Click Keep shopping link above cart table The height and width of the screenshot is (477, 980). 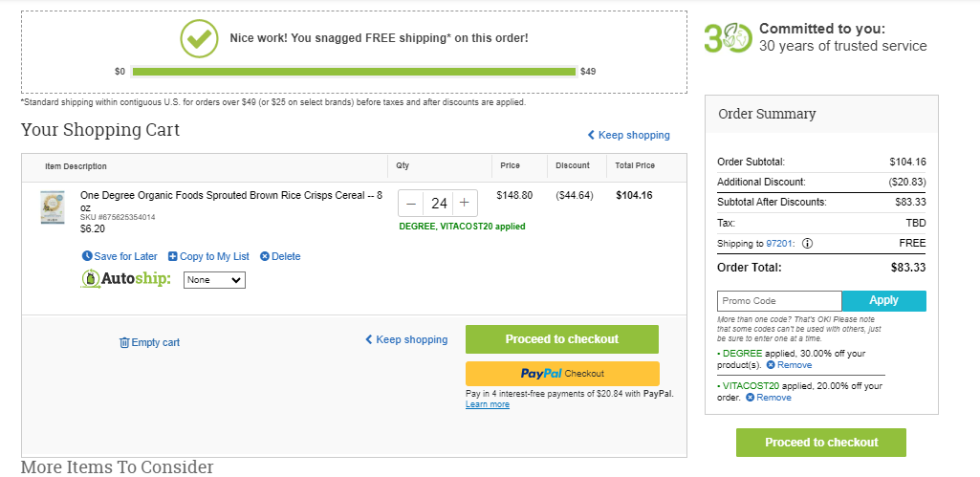click(629, 135)
